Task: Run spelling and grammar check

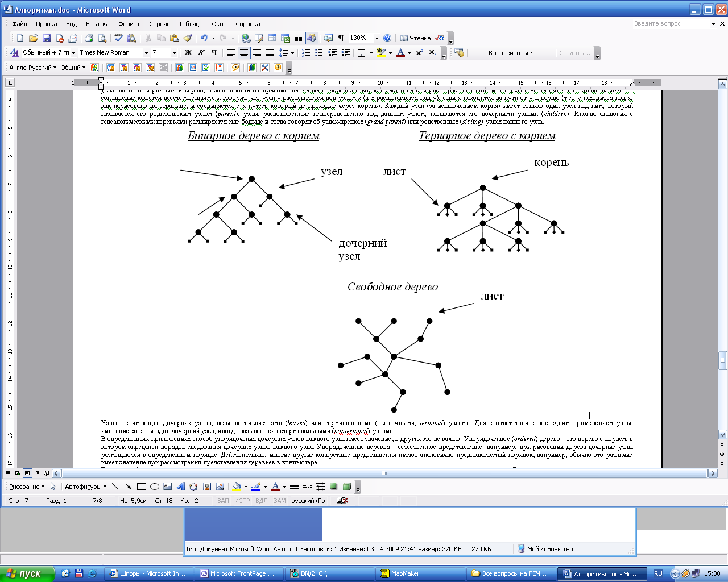Action: tap(118, 38)
